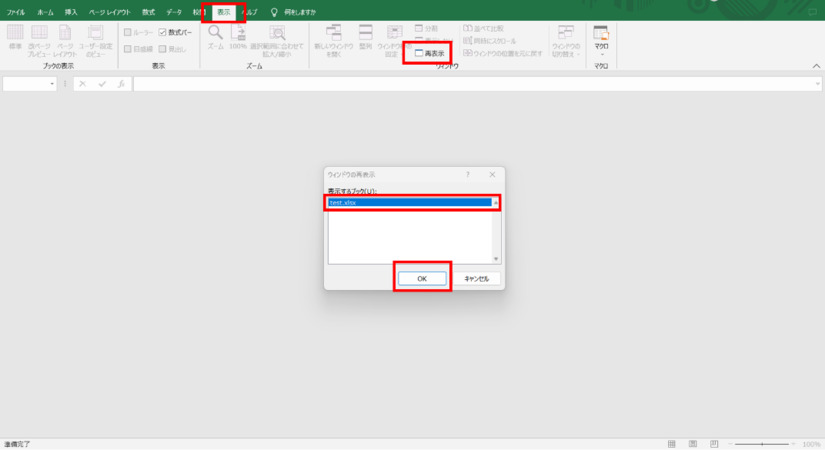Click the 改ページプレビュー icon
The width and height of the screenshot is (825, 450).
coord(40,37)
